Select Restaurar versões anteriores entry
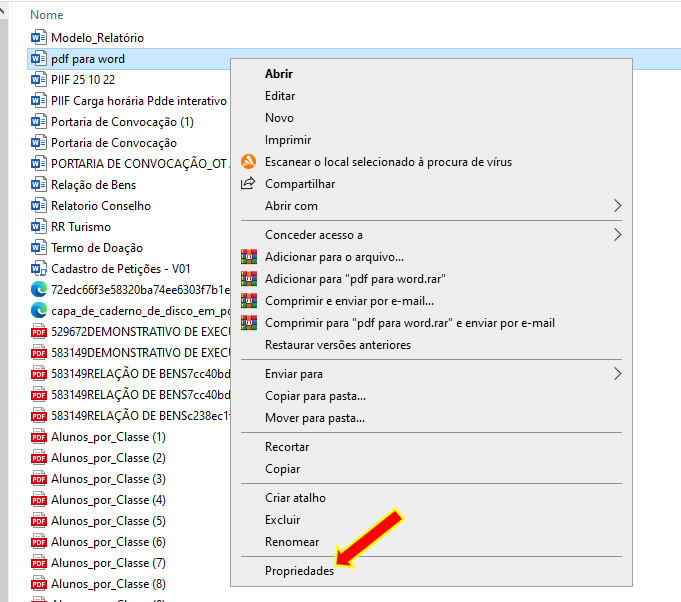The height and width of the screenshot is (602, 681). point(338,344)
